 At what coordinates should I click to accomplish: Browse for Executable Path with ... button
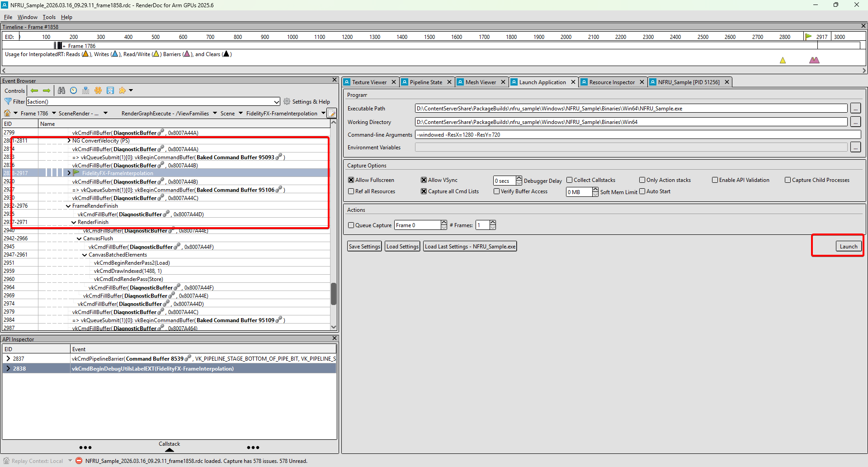[x=855, y=109]
